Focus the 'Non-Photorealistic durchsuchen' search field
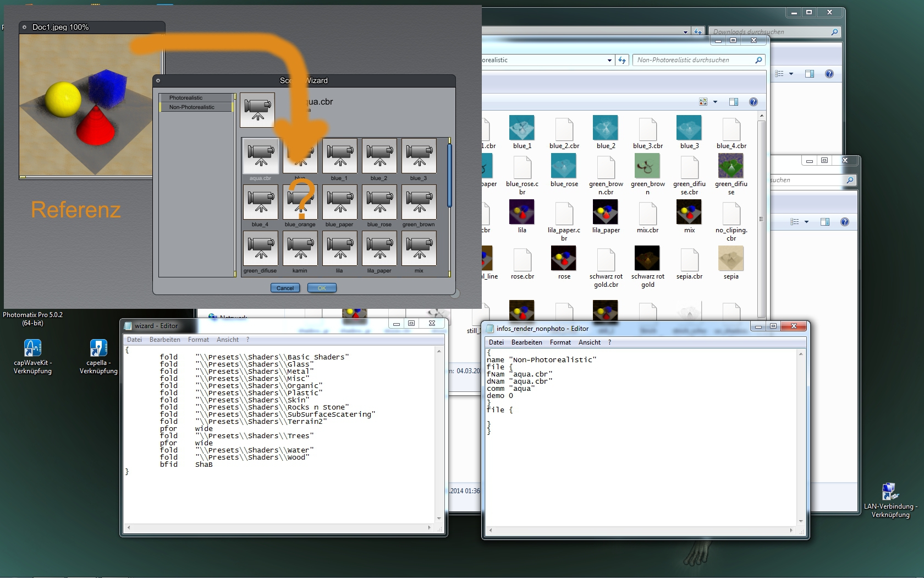The width and height of the screenshot is (924, 578). (x=698, y=60)
